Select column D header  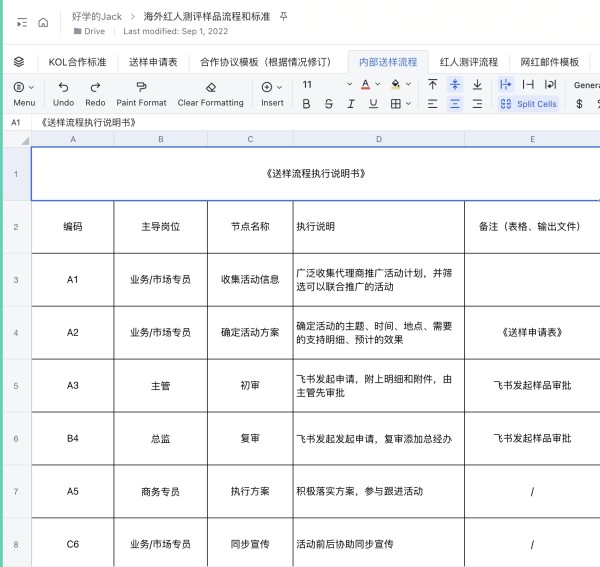[x=379, y=139]
